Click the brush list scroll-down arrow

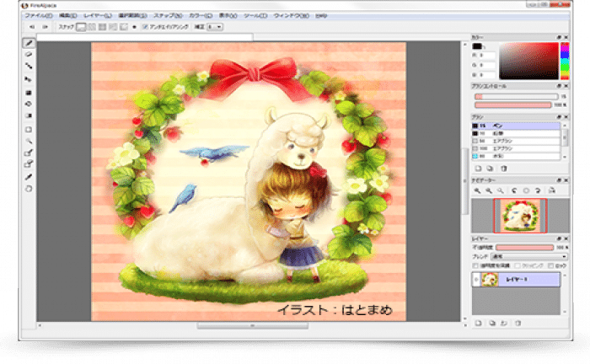(x=565, y=158)
